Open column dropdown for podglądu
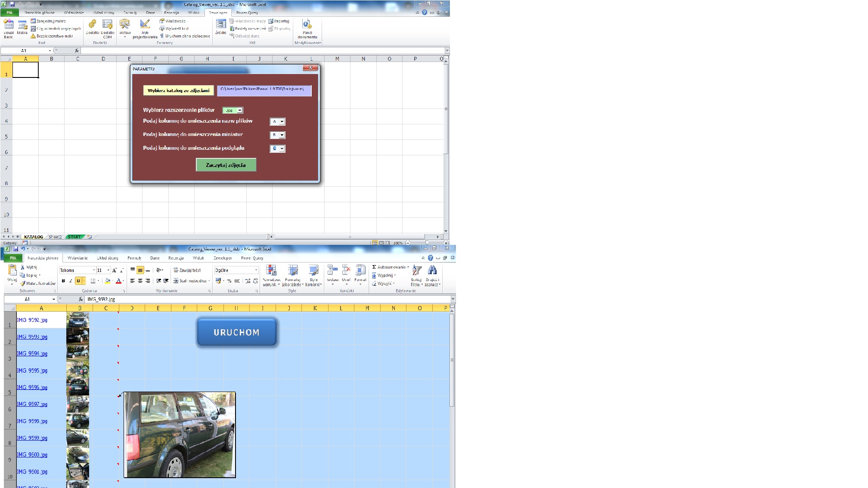868x488 pixels. pos(282,148)
